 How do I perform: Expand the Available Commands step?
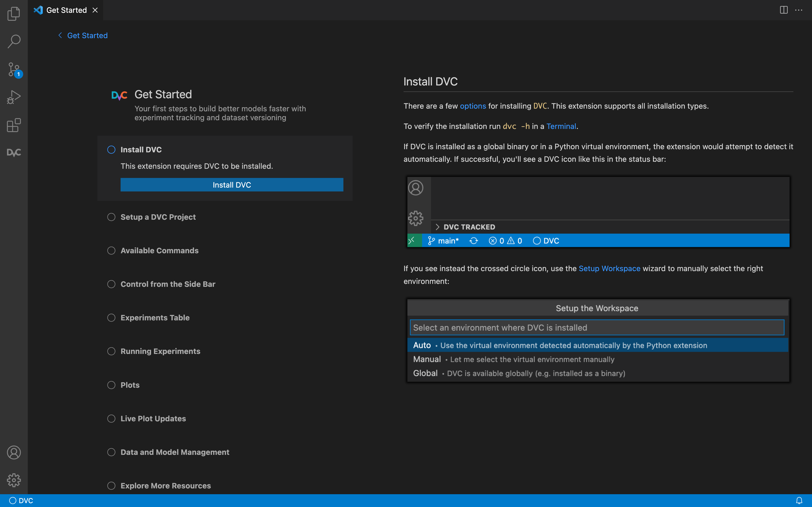[159, 251]
